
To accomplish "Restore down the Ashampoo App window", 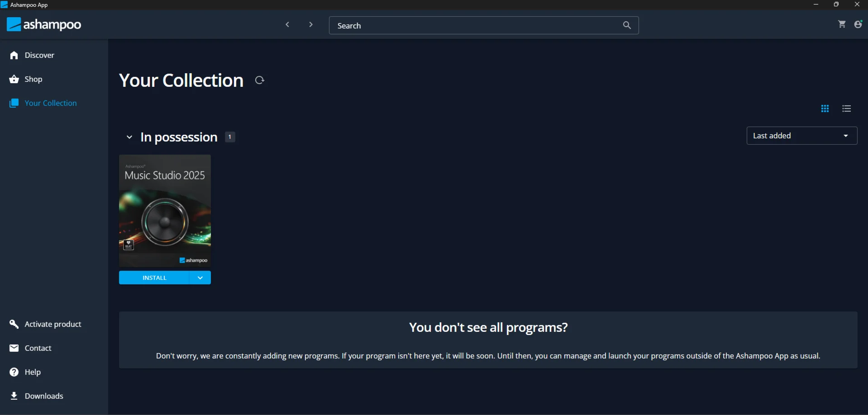I will [836, 5].
